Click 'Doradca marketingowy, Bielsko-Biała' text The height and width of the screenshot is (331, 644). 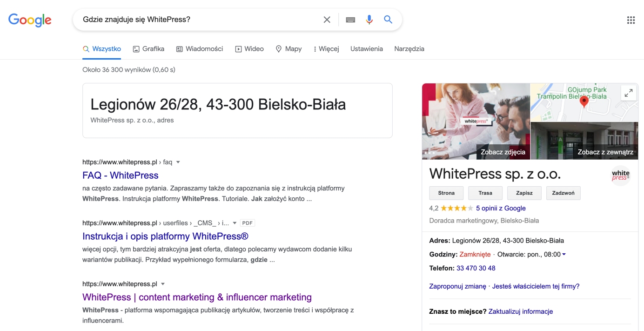pos(484,221)
